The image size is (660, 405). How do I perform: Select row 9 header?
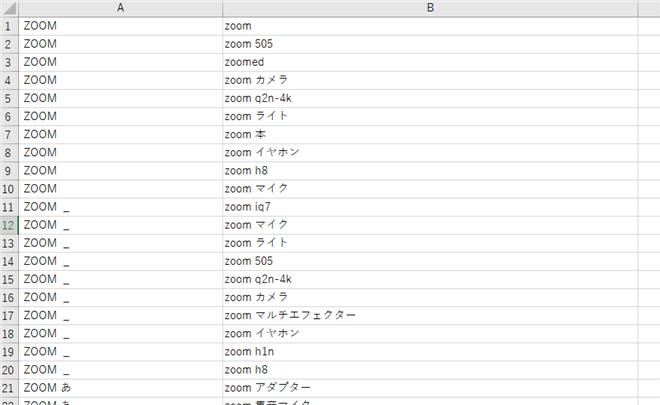pyautogui.click(x=9, y=171)
